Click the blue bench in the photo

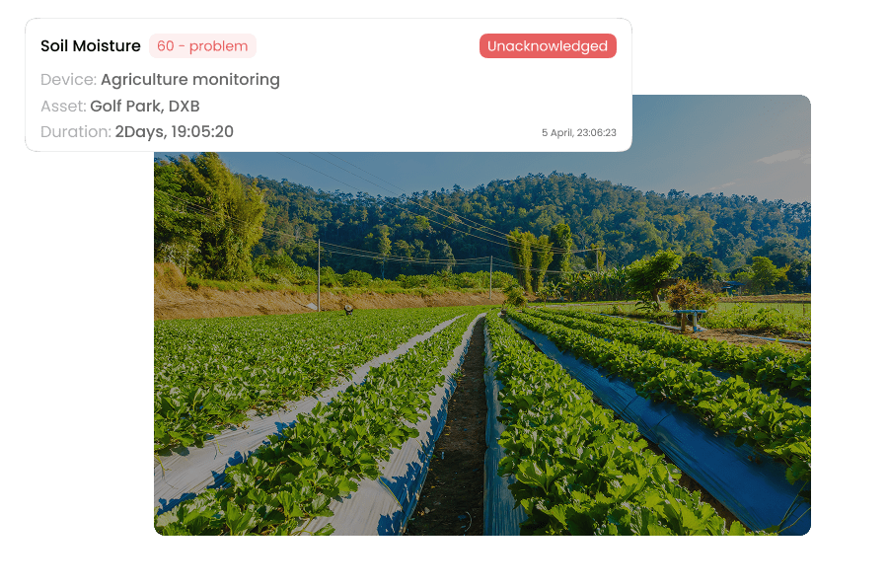(690, 319)
